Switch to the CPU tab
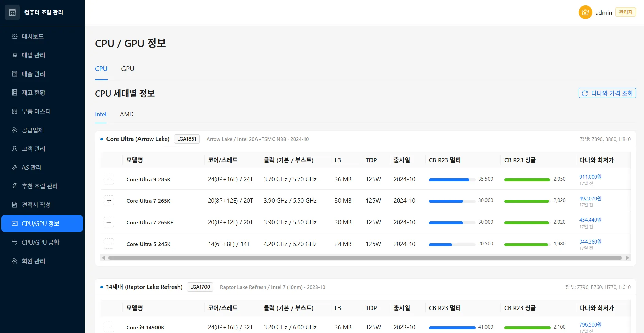 pyautogui.click(x=101, y=69)
